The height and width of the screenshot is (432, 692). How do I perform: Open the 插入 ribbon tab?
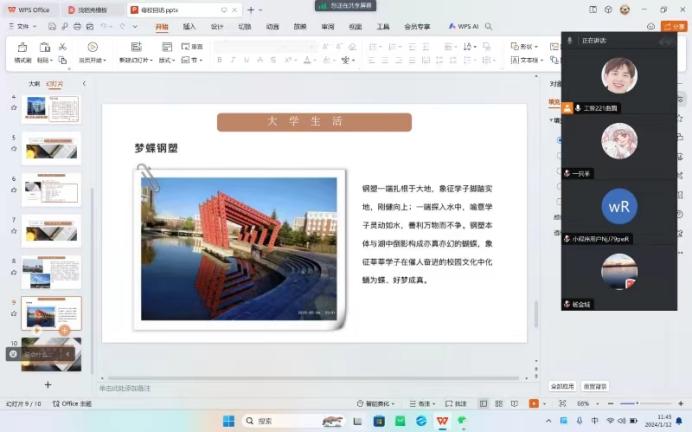tap(189, 27)
